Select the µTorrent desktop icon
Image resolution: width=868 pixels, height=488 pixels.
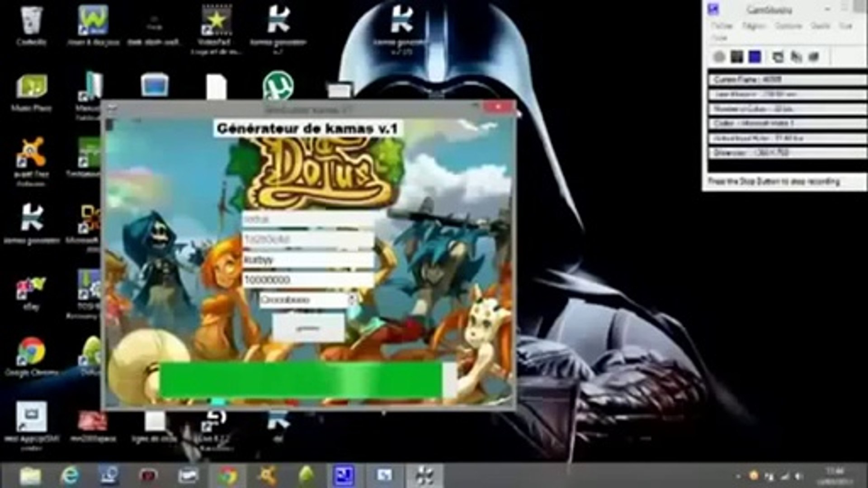pos(278,85)
